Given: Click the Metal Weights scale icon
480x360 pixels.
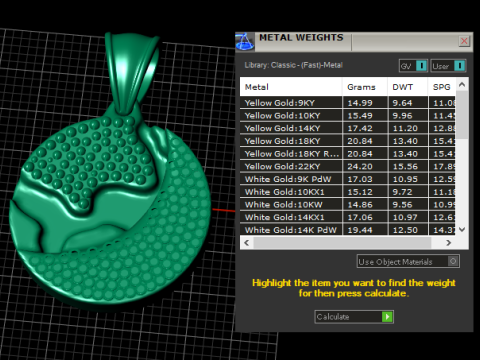Looking at the screenshot, I should click(x=245, y=42).
